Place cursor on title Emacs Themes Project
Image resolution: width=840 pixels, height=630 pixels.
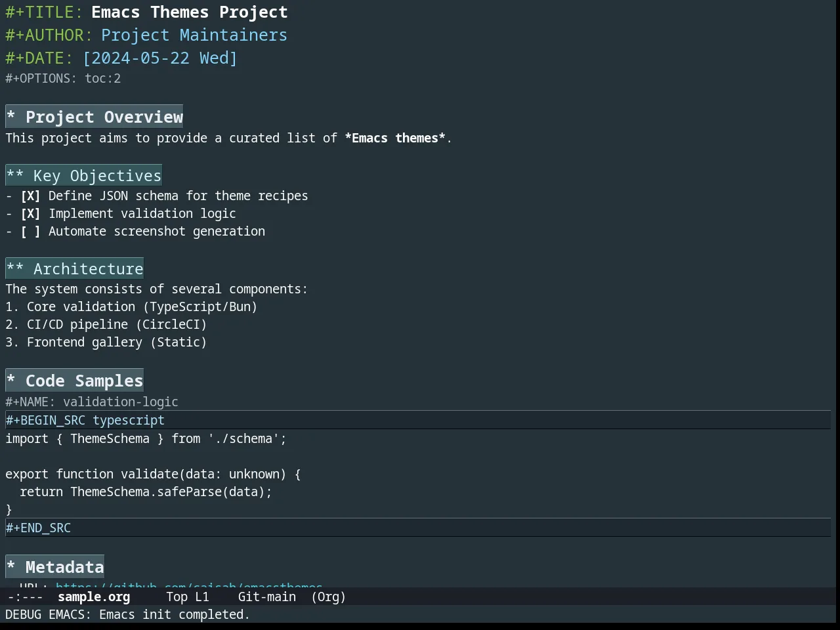pos(190,12)
